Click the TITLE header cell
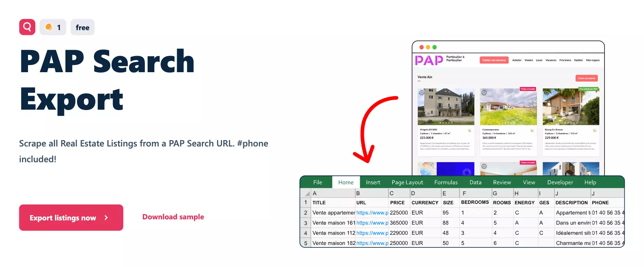The image size is (644, 267). [x=333, y=203]
